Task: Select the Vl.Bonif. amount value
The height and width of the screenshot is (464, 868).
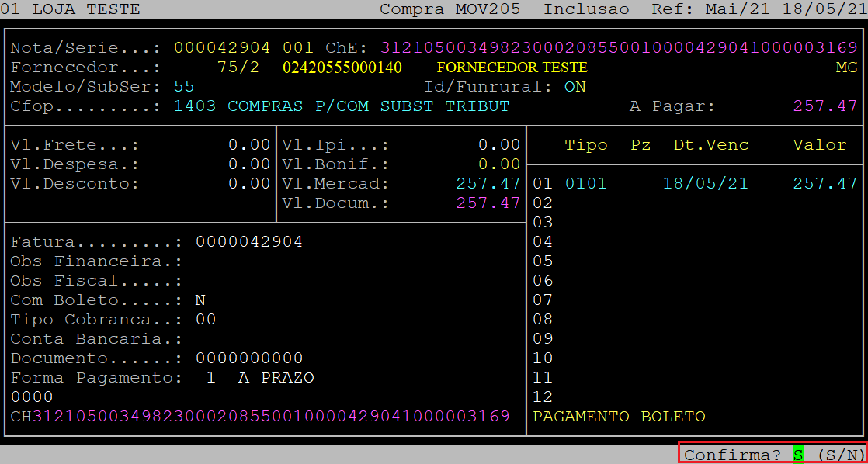Action: pos(499,164)
